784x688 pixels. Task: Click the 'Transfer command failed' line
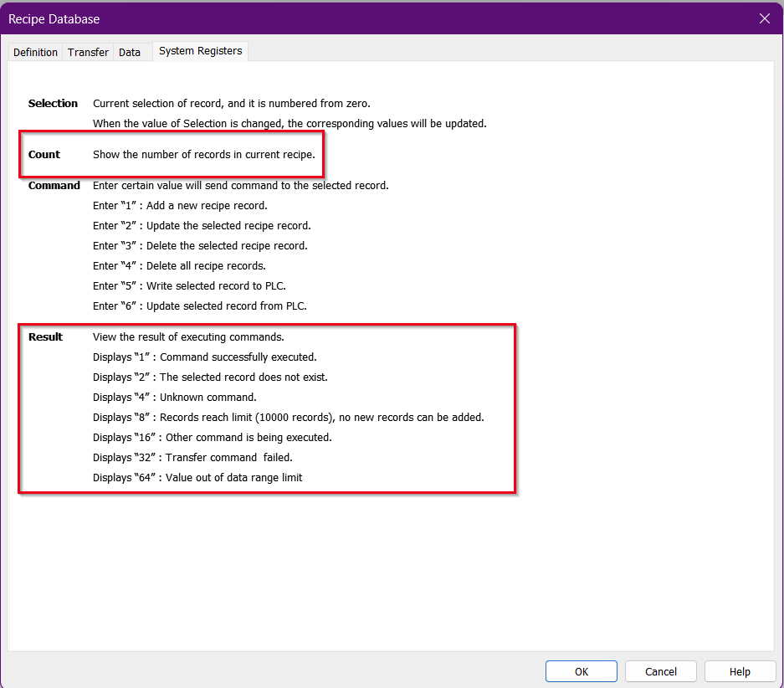[x=192, y=458]
